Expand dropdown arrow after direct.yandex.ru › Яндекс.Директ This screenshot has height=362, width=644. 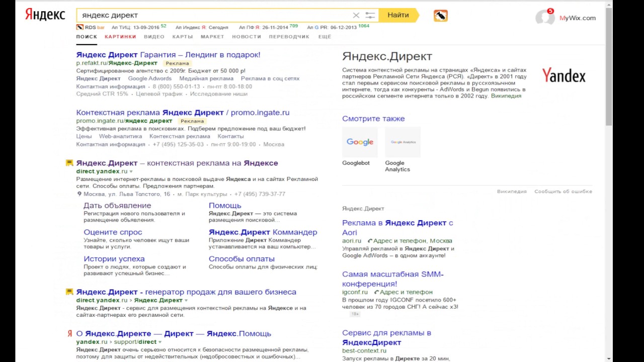[x=186, y=301]
